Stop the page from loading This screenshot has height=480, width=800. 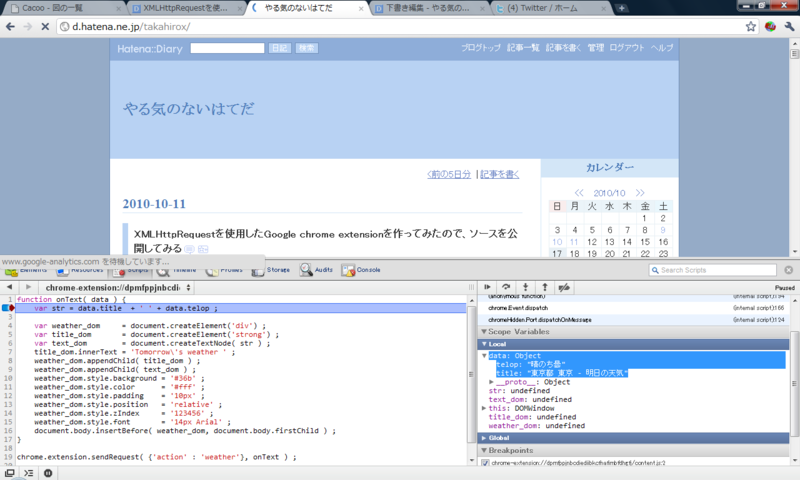[45, 27]
